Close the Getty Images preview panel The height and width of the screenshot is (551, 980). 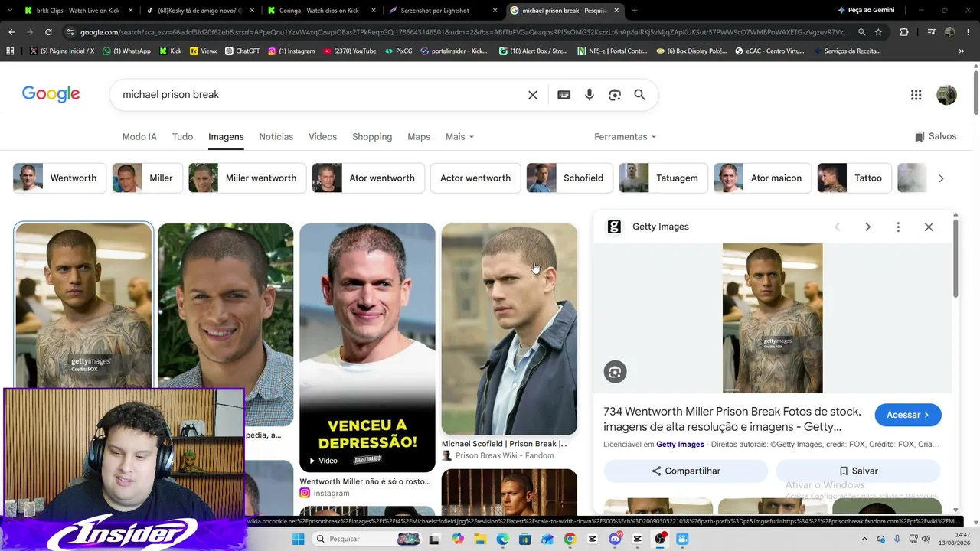coord(929,227)
